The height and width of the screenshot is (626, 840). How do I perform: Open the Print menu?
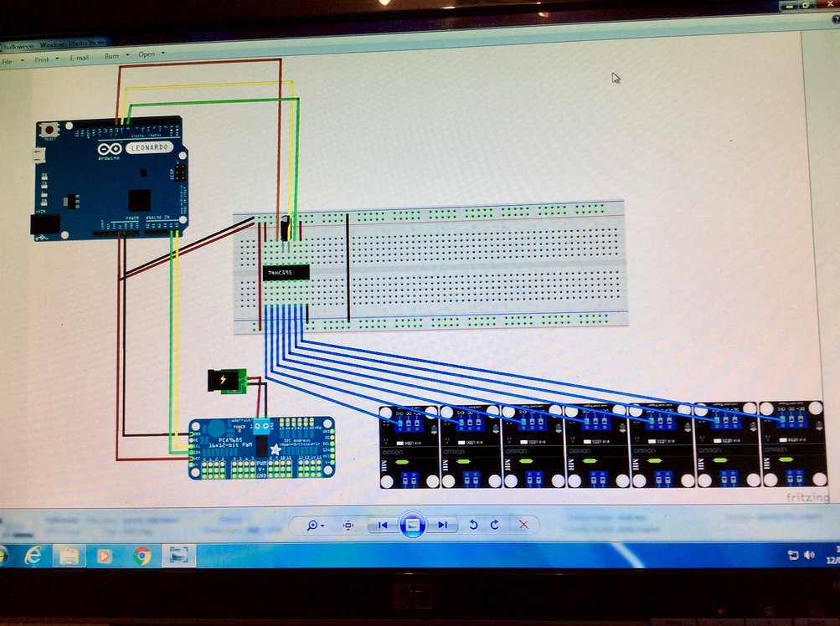(x=47, y=59)
